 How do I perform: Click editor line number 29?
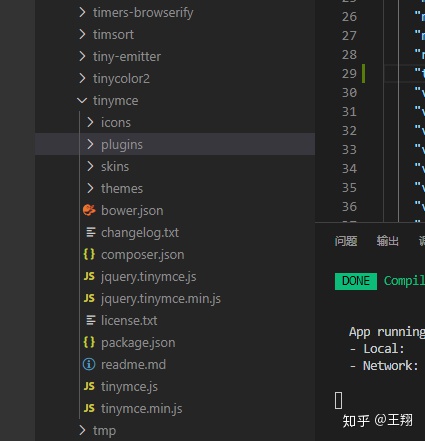pos(349,74)
